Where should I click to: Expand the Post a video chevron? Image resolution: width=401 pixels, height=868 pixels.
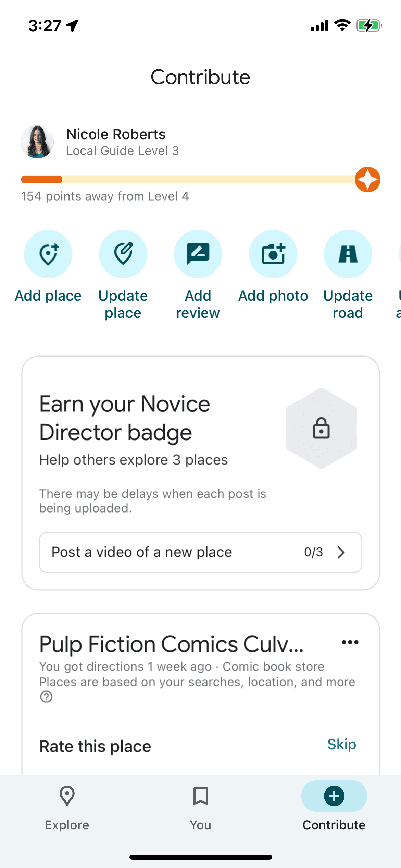[x=341, y=552]
